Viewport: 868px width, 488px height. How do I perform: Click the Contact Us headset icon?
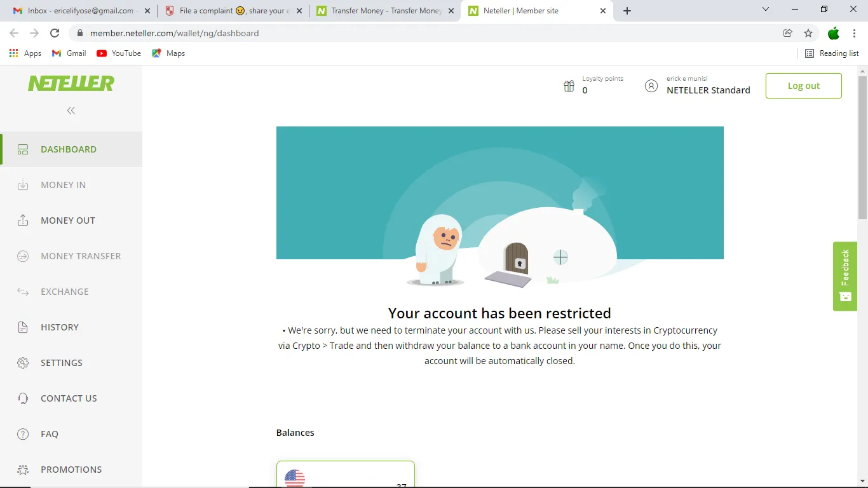23,398
